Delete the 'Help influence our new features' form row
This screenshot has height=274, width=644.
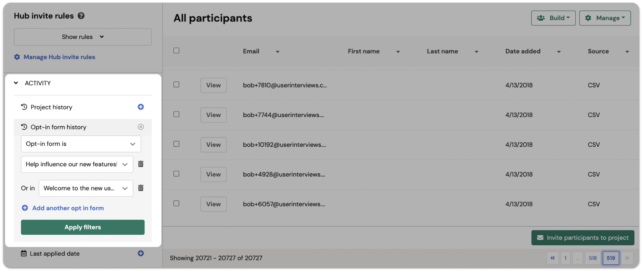141,164
